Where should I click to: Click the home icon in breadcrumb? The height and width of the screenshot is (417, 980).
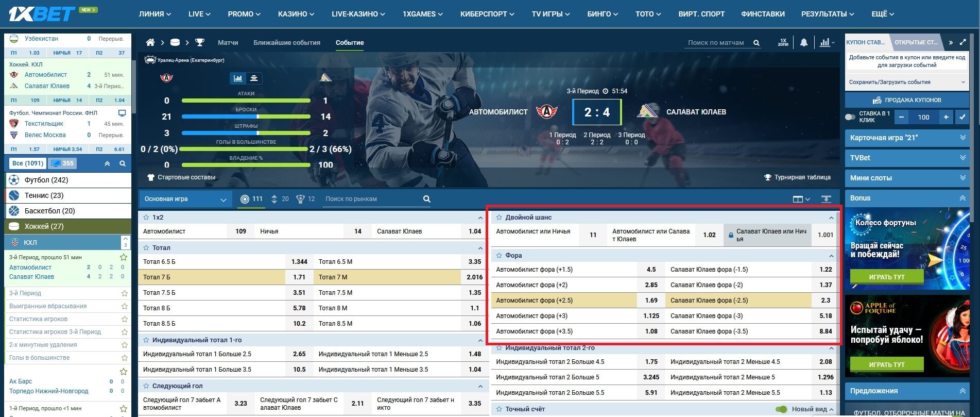click(x=150, y=43)
